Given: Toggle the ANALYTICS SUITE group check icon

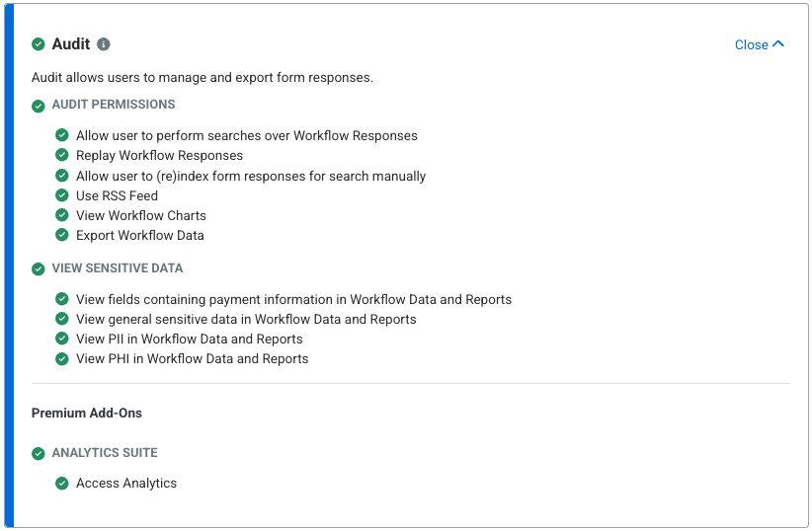Looking at the screenshot, I should pos(39,454).
